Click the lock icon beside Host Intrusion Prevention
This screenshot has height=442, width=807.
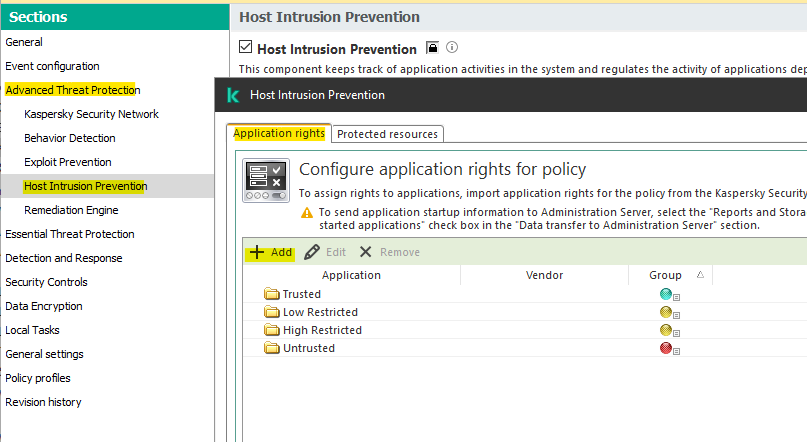click(x=433, y=48)
